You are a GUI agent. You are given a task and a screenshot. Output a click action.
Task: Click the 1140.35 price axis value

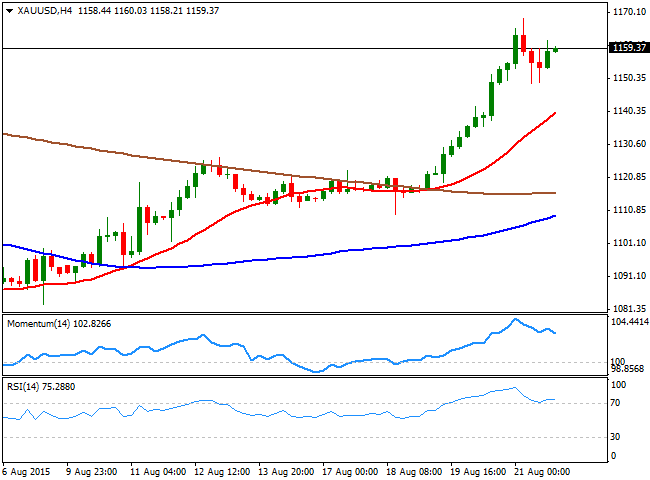[x=629, y=111]
